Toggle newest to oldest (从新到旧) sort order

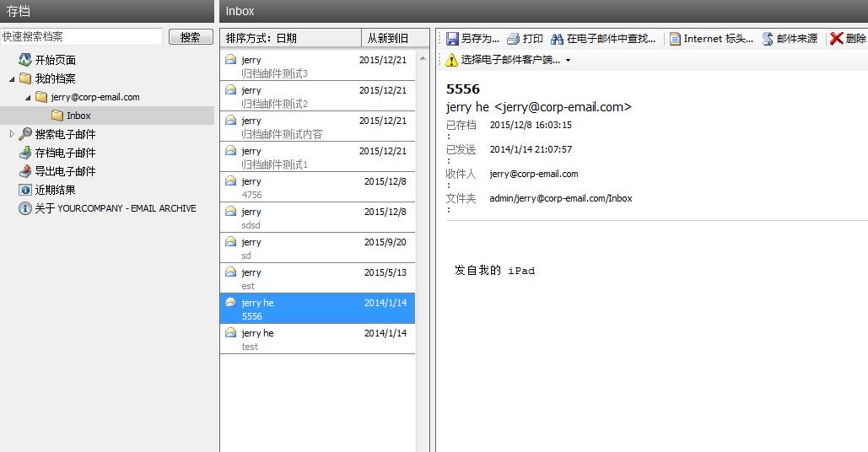coord(388,38)
